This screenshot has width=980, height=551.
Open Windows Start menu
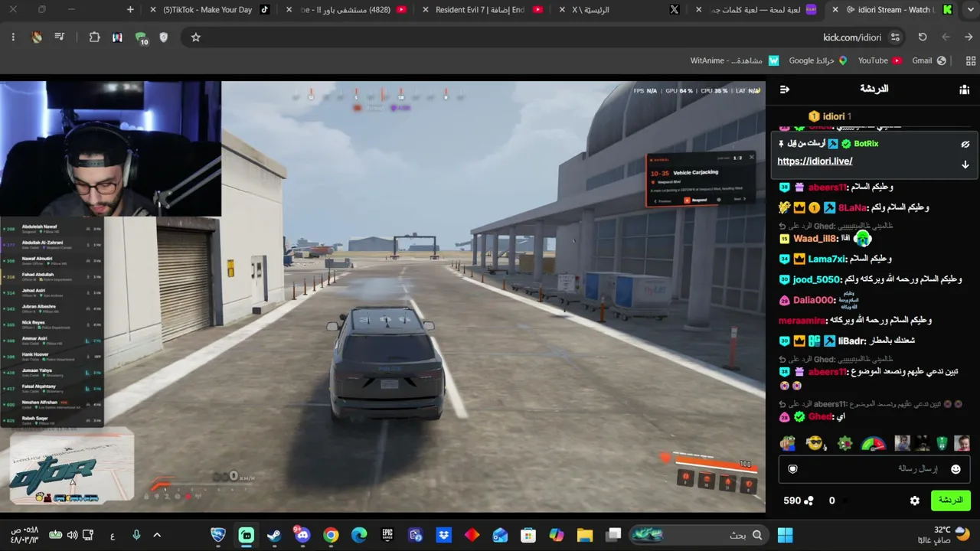785,535
